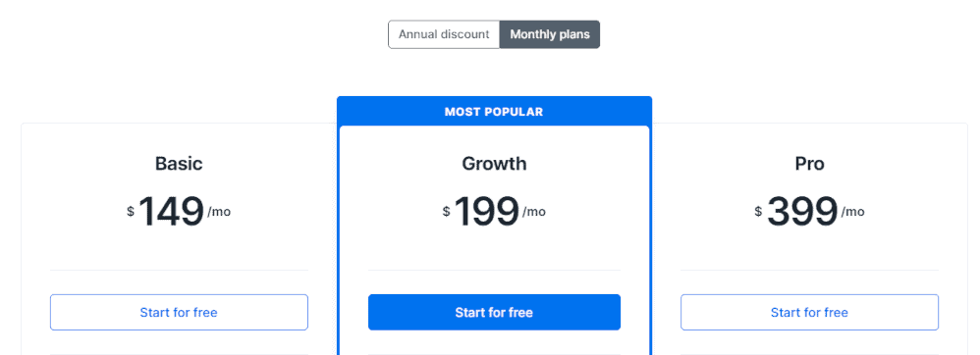Click the dollar sign before 399
This screenshot has height=355, width=980.
point(758,212)
